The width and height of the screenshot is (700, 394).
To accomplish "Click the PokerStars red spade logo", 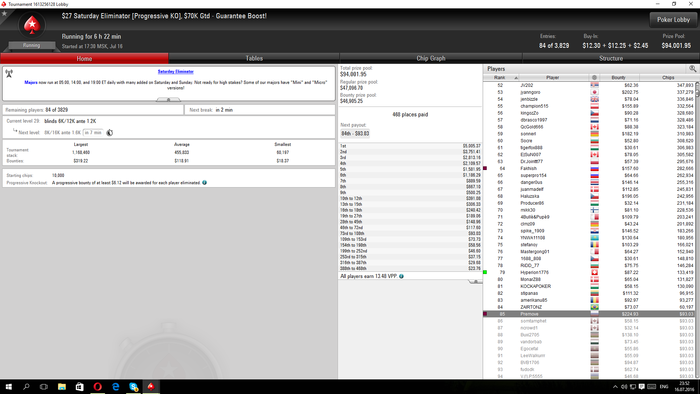I will 32,25.
